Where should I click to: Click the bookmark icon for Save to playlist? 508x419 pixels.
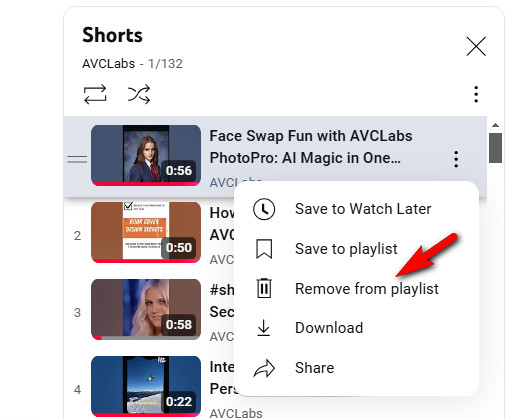point(264,249)
